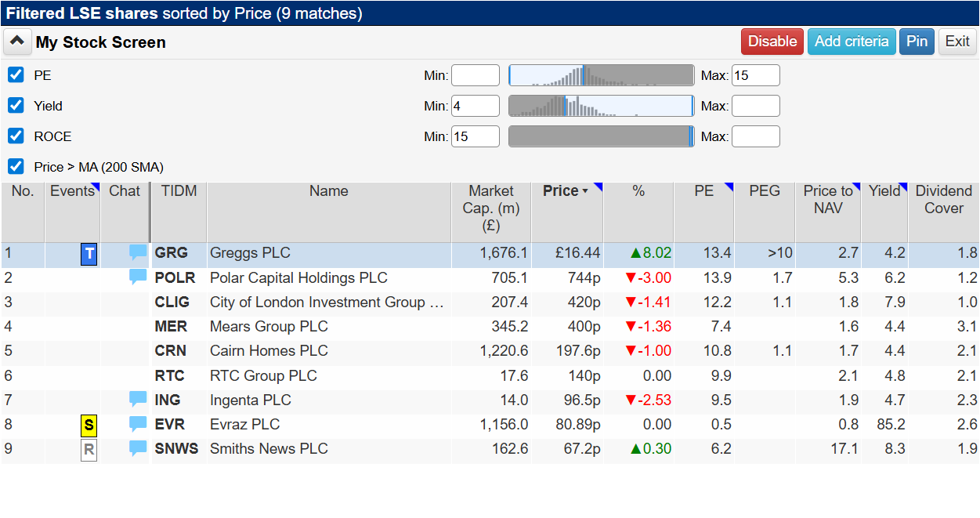The image size is (980, 518).
Task: Sort by the PE column header
Action: pyautogui.click(x=704, y=212)
